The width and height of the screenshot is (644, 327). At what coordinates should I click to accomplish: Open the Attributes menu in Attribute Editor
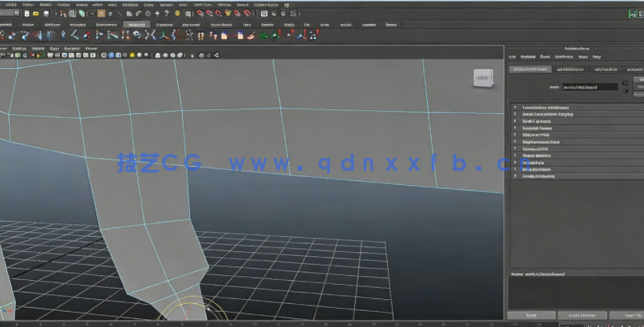pyautogui.click(x=563, y=57)
